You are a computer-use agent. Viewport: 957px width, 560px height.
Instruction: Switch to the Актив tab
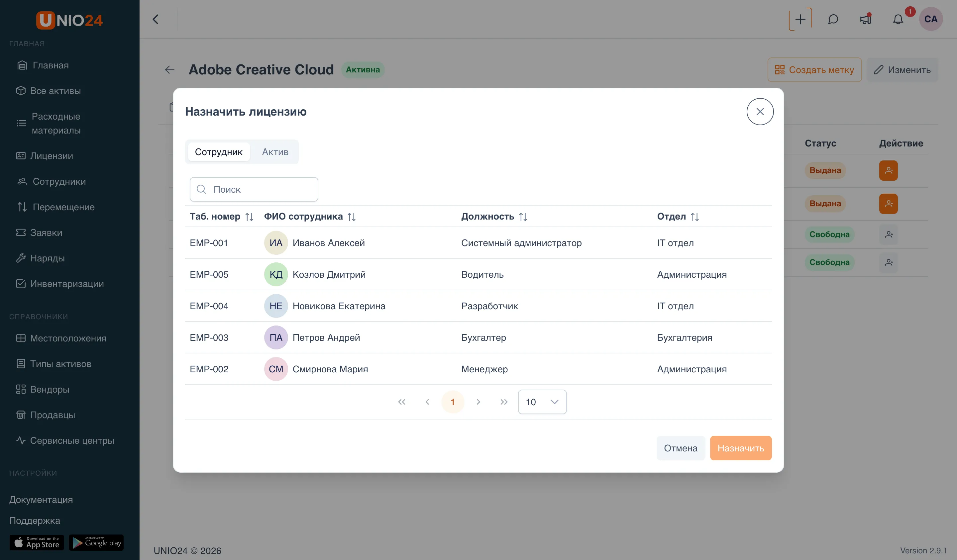(275, 152)
